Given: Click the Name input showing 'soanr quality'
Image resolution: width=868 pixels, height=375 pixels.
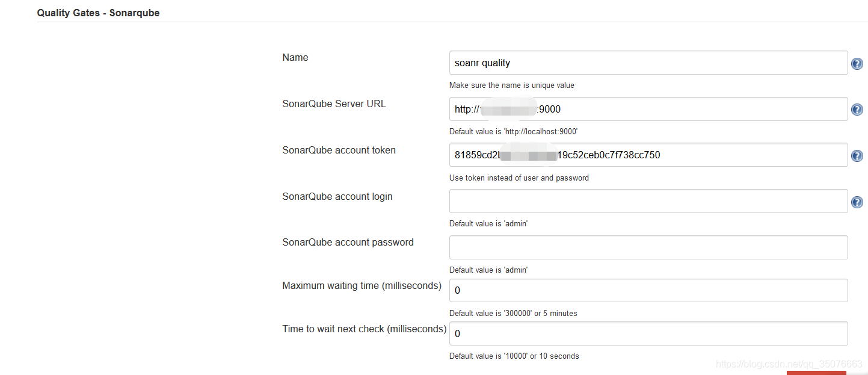Looking at the screenshot, I should click(x=648, y=63).
